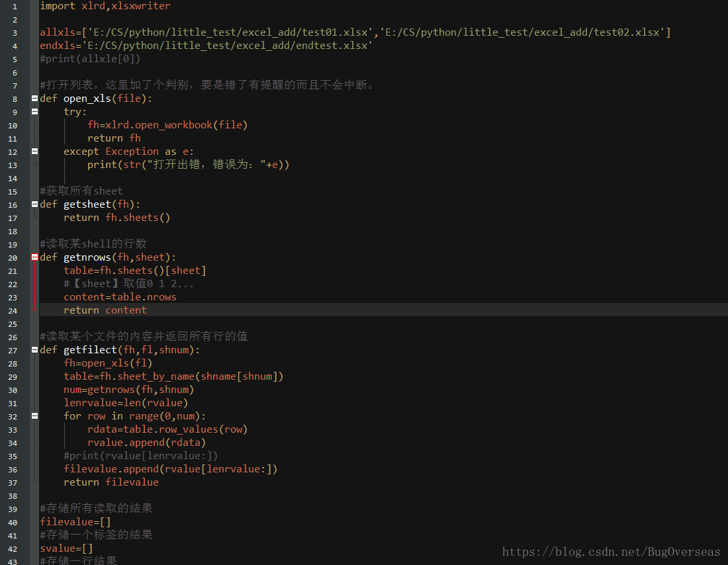Click '#print(rvalue[lenrvalue:])' comment
This screenshot has width=728, height=565.
click(x=141, y=456)
